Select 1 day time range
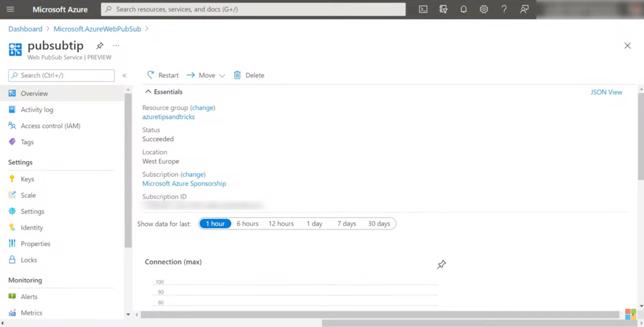The width and height of the screenshot is (644, 327). point(315,224)
